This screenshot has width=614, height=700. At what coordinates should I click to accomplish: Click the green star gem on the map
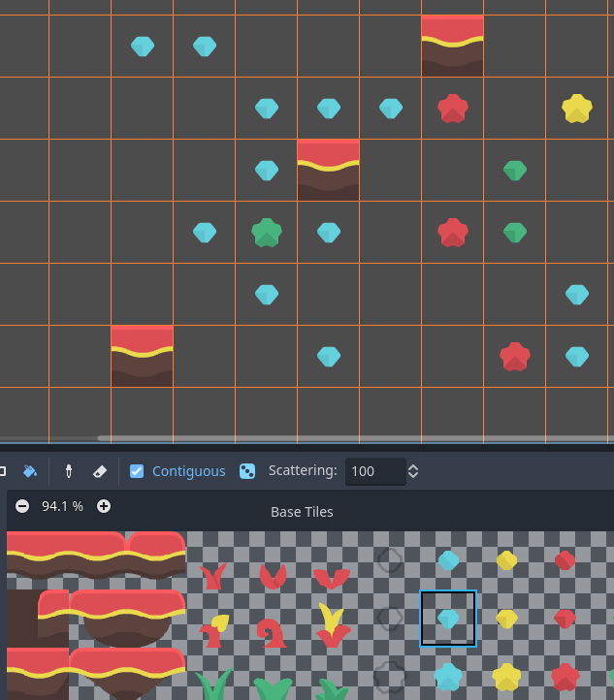(x=267, y=233)
